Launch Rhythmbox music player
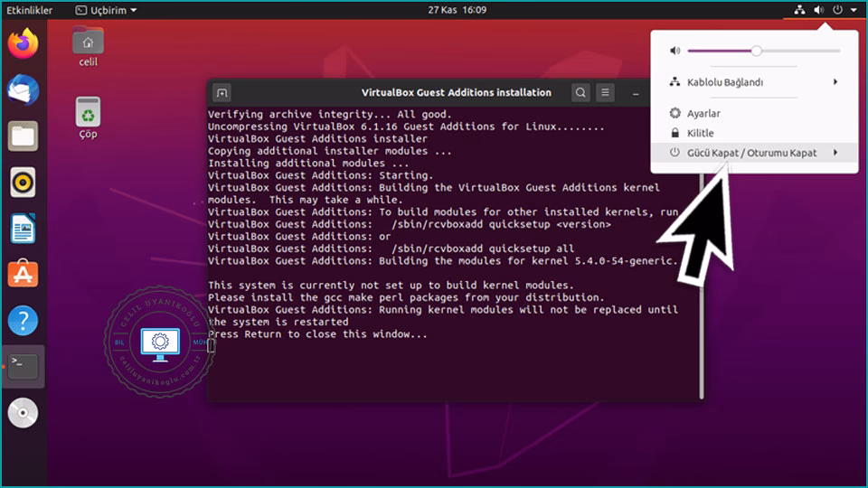This screenshot has height=488, width=868. click(x=23, y=182)
